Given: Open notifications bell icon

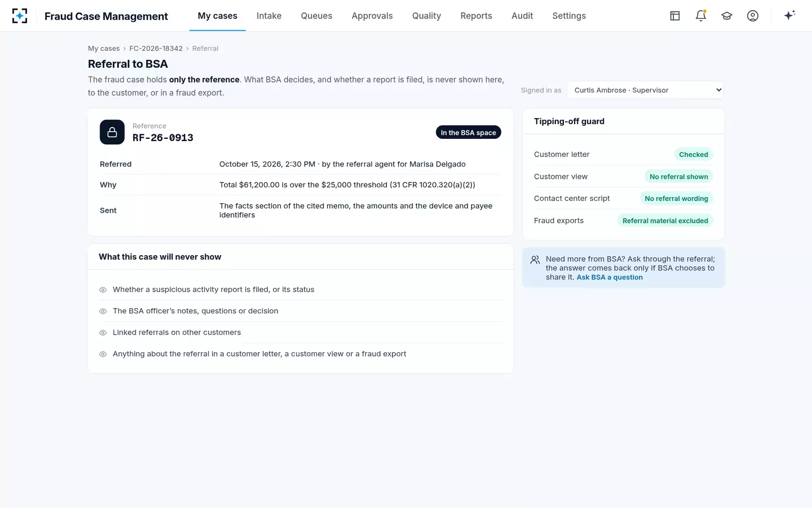Looking at the screenshot, I should point(701,16).
